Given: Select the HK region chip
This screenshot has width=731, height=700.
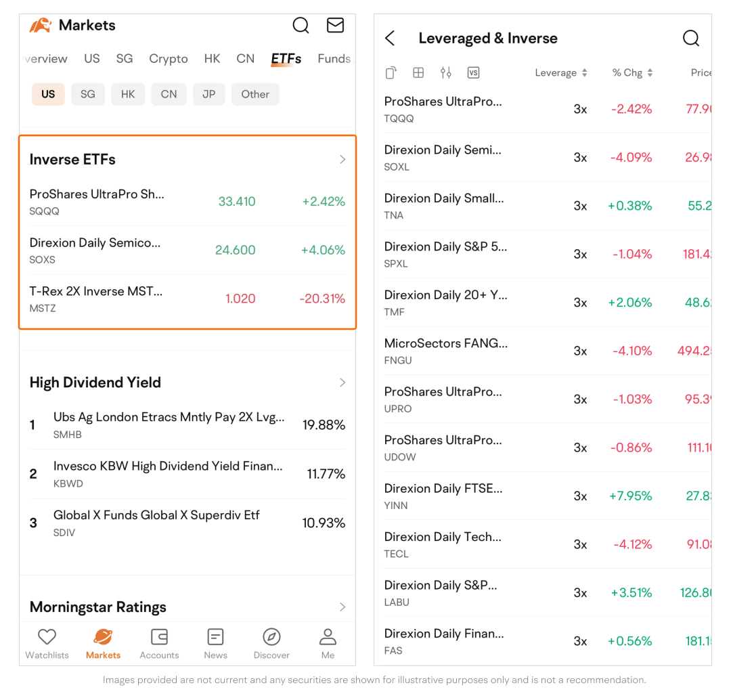Looking at the screenshot, I should pos(128,94).
